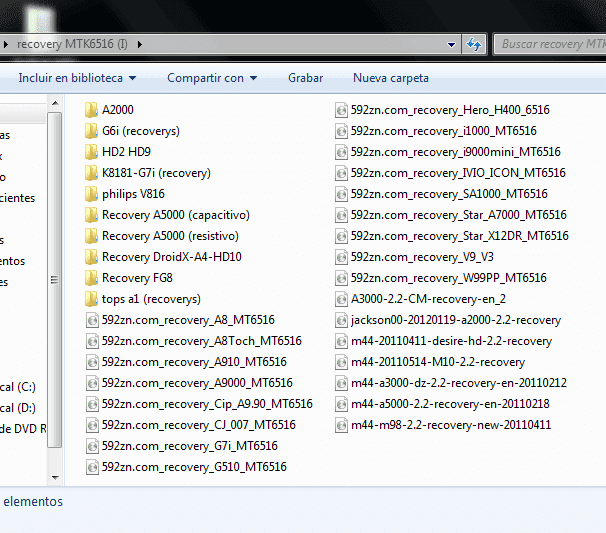Select m44-a5000-2.2-recovery-en-20110218 file name

pos(450,404)
